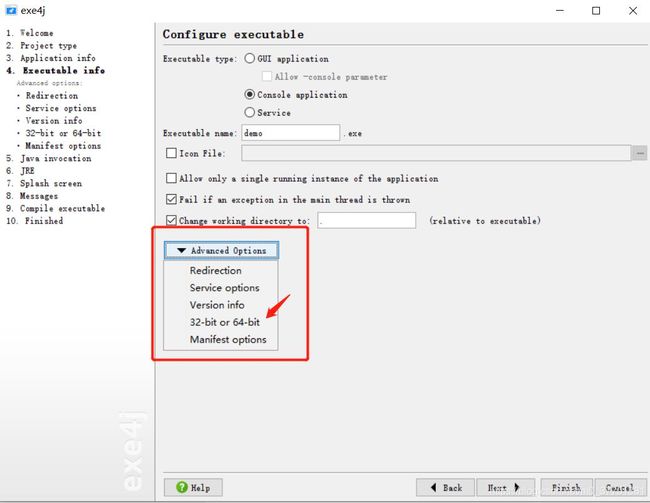This screenshot has width=650, height=503.
Task: Click the Icon File path field
Action: [436, 153]
